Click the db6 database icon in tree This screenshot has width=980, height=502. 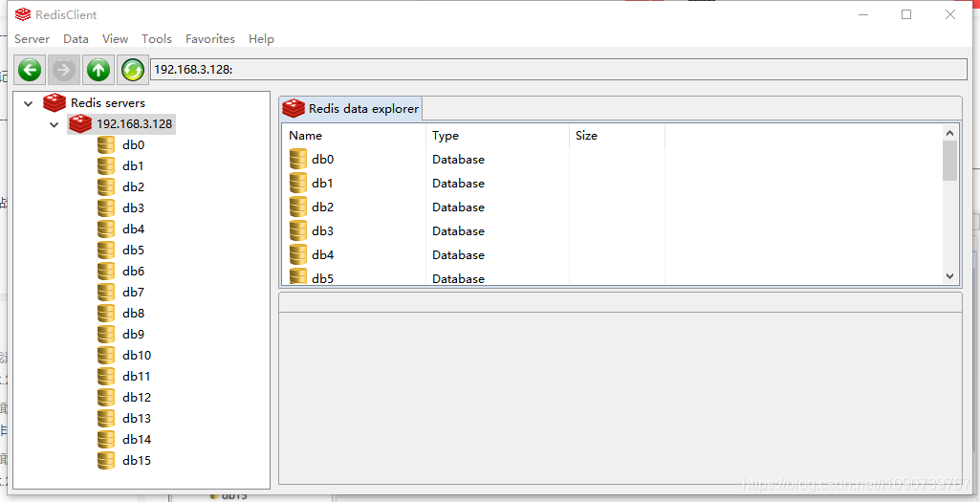pyautogui.click(x=106, y=272)
